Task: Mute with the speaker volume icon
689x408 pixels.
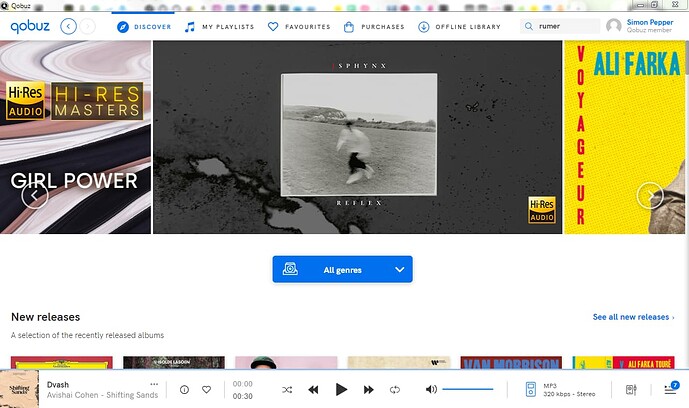Action: coord(431,389)
